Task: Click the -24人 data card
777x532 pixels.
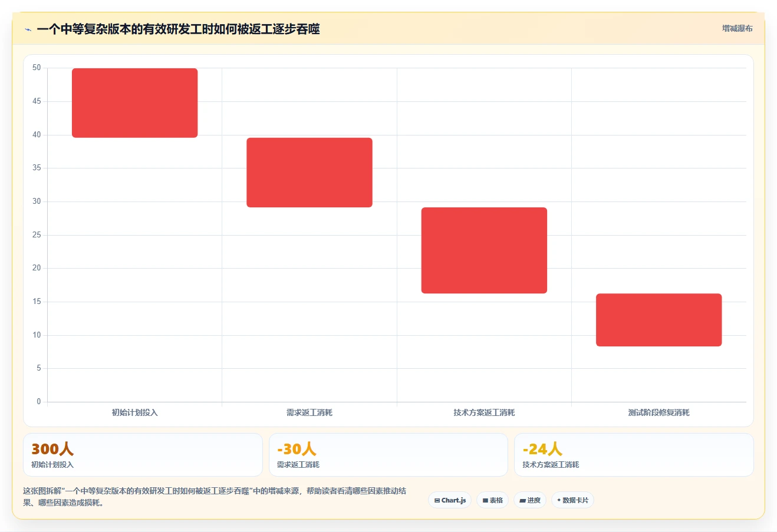Action: (x=634, y=455)
